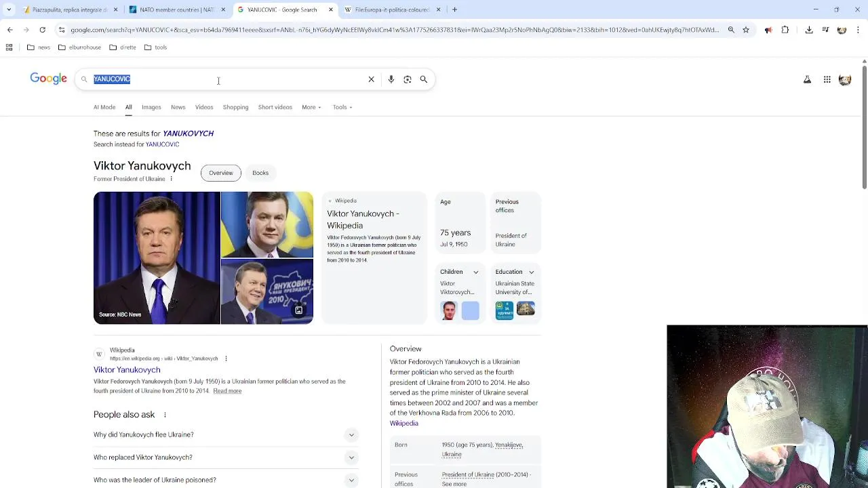Screen dimensions: 868x488
Task: Open options dots beside People also ask
Action: [x=165, y=415]
